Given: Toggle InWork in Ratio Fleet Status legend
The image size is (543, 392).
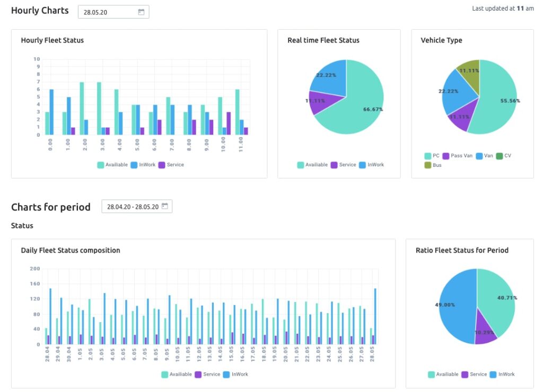Looking at the screenshot, I should [x=502, y=374].
